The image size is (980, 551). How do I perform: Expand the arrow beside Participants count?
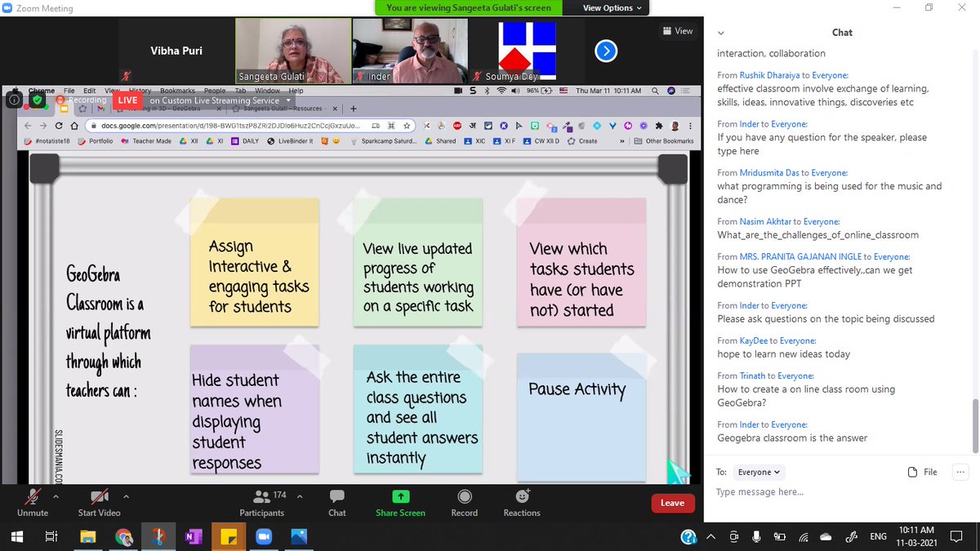[x=300, y=495]
